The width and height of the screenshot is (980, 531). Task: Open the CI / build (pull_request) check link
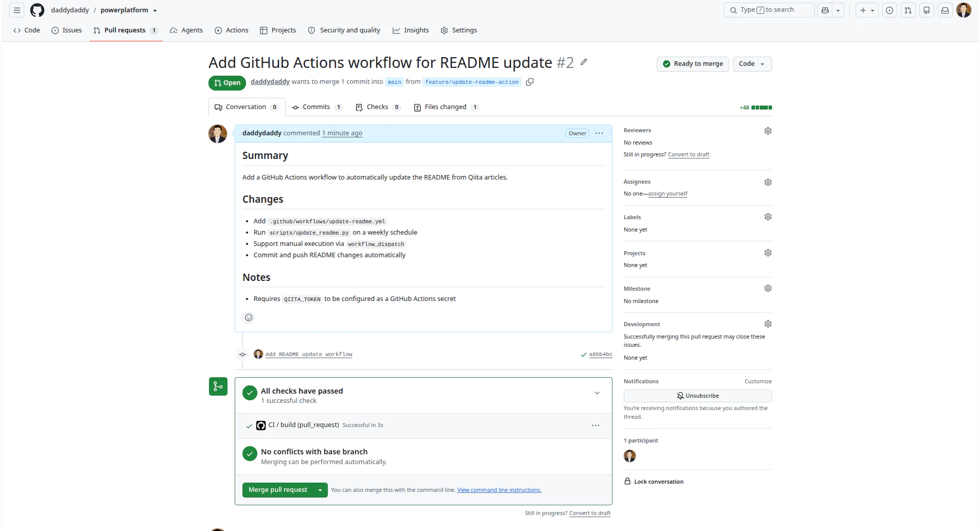pos(304,425)
